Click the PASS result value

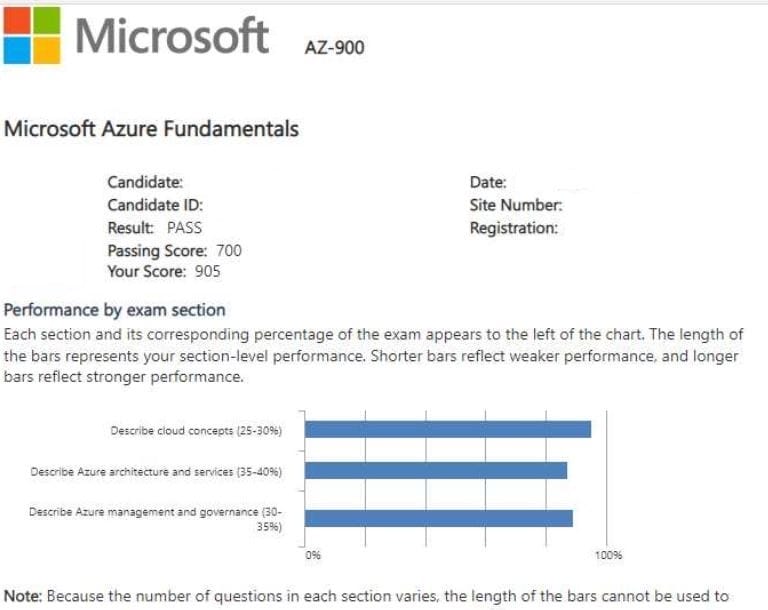[x=184, y=227]
